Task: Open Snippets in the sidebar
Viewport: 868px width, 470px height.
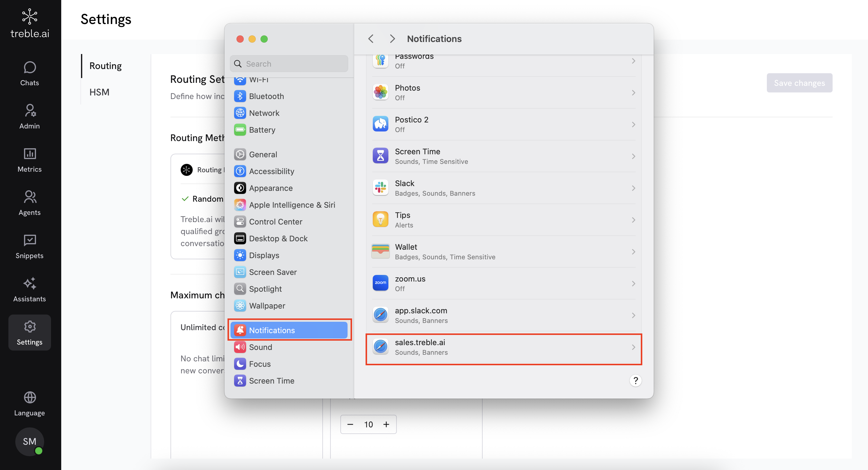Action: point(30,246)
